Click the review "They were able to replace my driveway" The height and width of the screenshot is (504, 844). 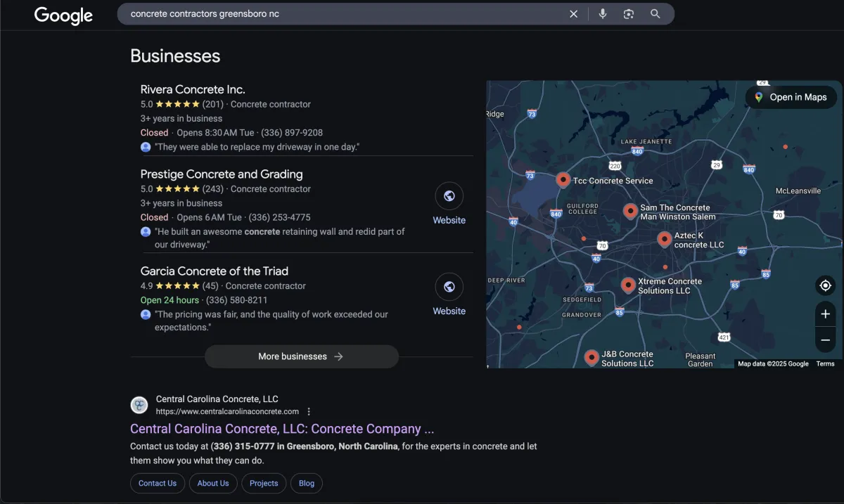pos(257,147)
